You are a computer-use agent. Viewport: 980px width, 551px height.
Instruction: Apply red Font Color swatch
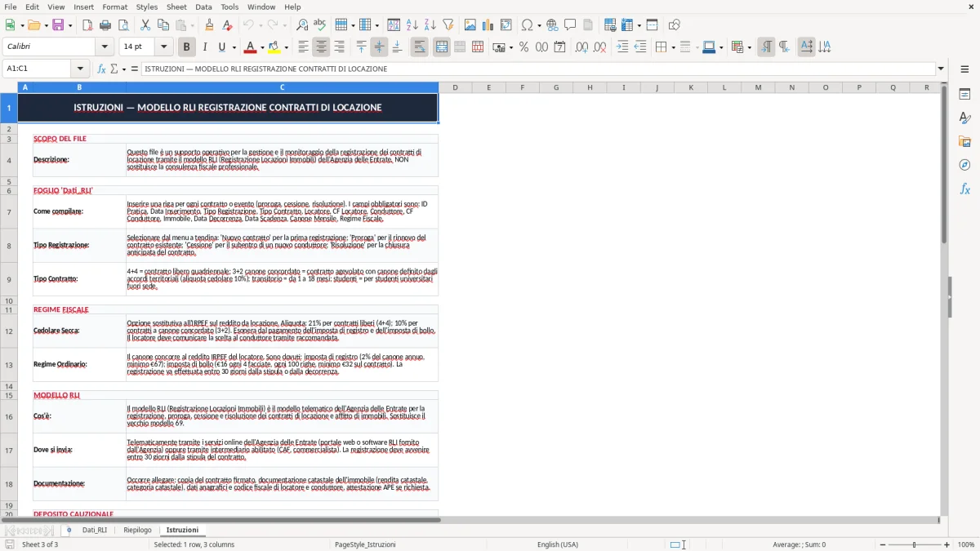coord(251,47)
